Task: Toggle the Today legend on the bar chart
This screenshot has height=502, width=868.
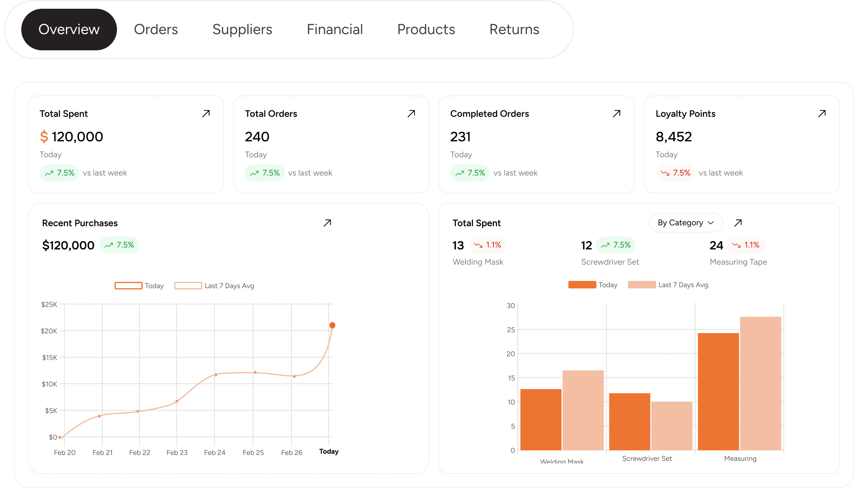Action: pos(593,285)
